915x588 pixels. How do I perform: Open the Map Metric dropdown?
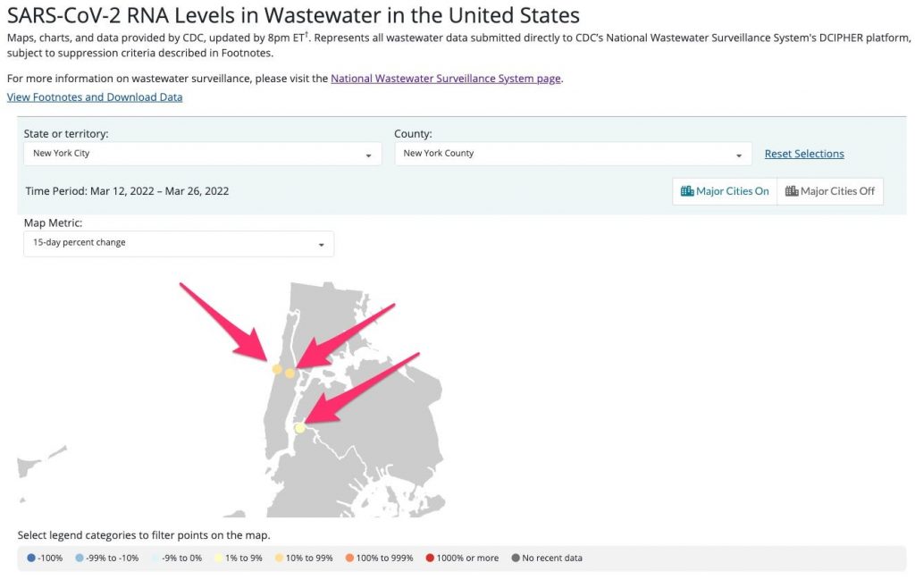(179, 243)
